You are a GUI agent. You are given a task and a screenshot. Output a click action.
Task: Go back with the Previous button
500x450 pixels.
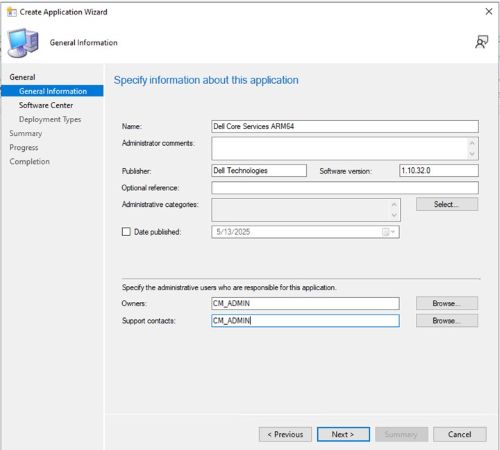pyautogui.click(x=285, y=434)
